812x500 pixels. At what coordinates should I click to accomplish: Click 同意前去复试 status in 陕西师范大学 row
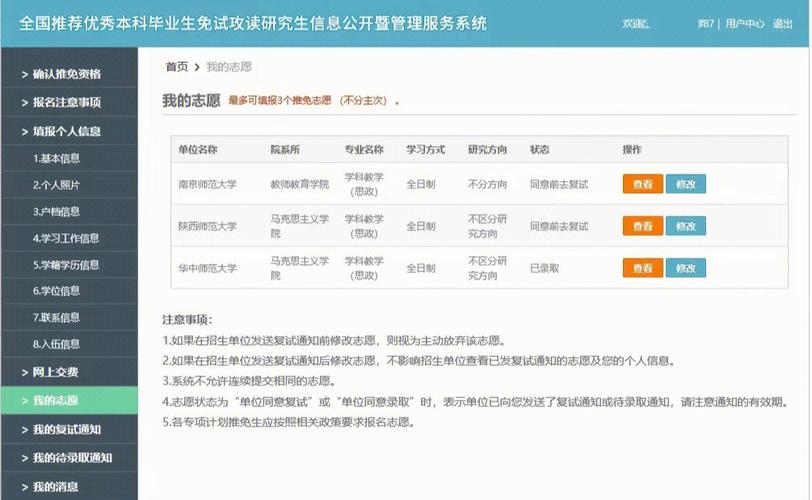(x=559, y=226)
